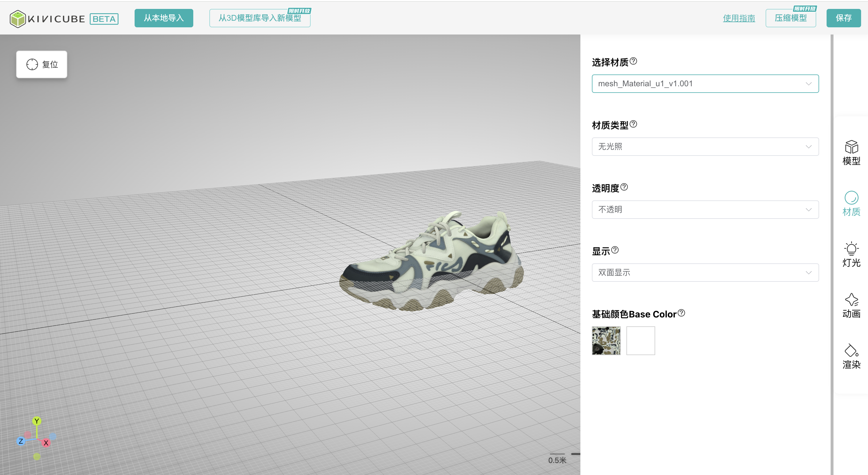The width and height of the screenshot is (868, 475).
Task: Click the green Y axis gizmo handle
Action: (37, 421)
